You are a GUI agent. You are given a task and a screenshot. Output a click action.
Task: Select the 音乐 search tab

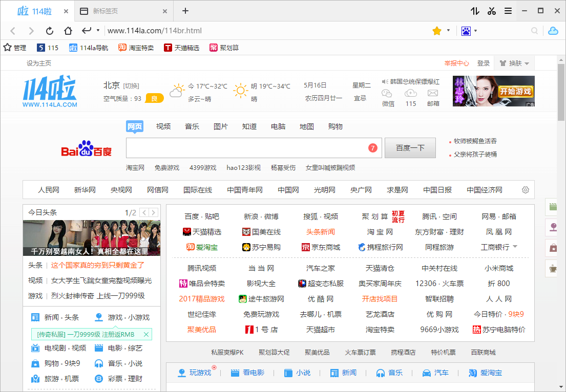[x=192, y=126]
